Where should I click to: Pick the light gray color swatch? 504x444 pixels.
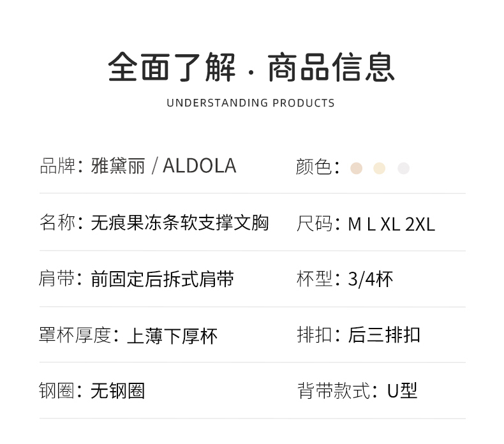click(403, 168)
